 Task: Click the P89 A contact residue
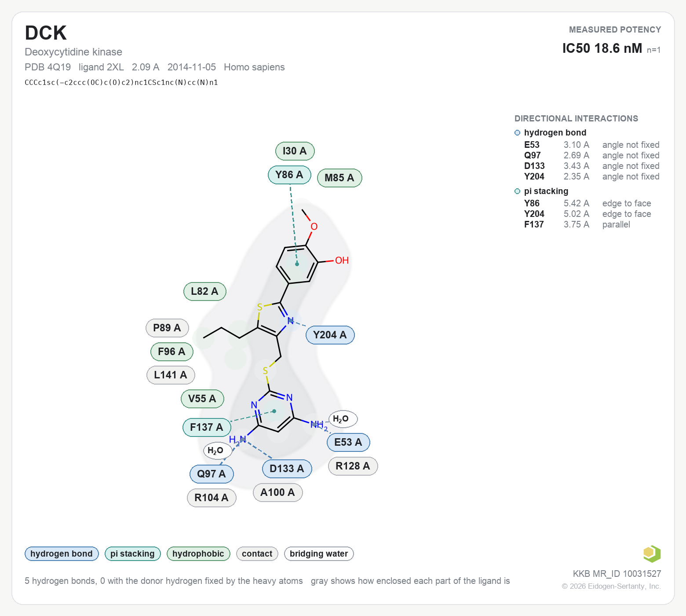[x=167, y=328]
